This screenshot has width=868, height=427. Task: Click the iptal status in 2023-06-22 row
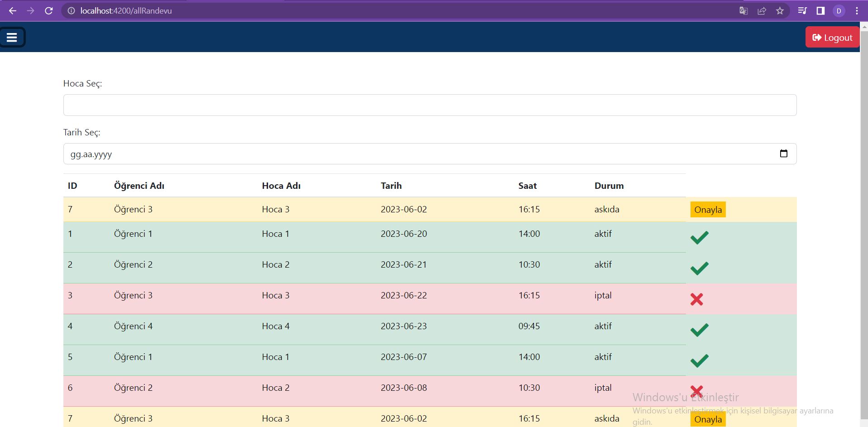603,295
